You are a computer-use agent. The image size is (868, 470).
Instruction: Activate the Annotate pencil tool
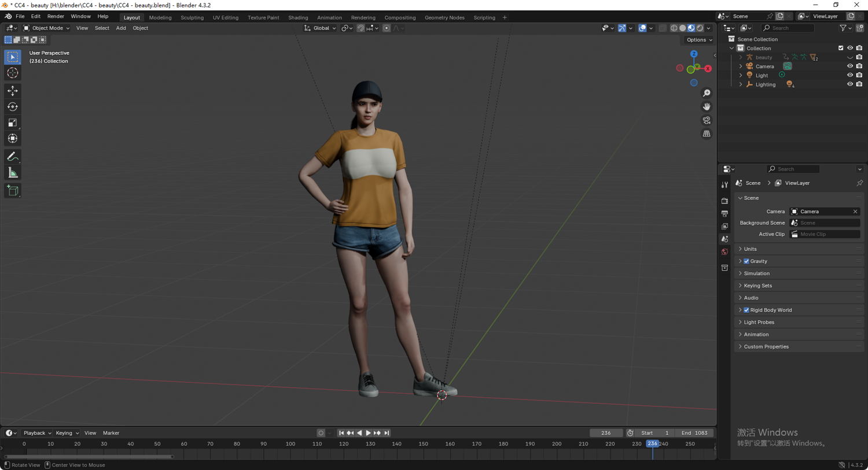coord(13,157)
